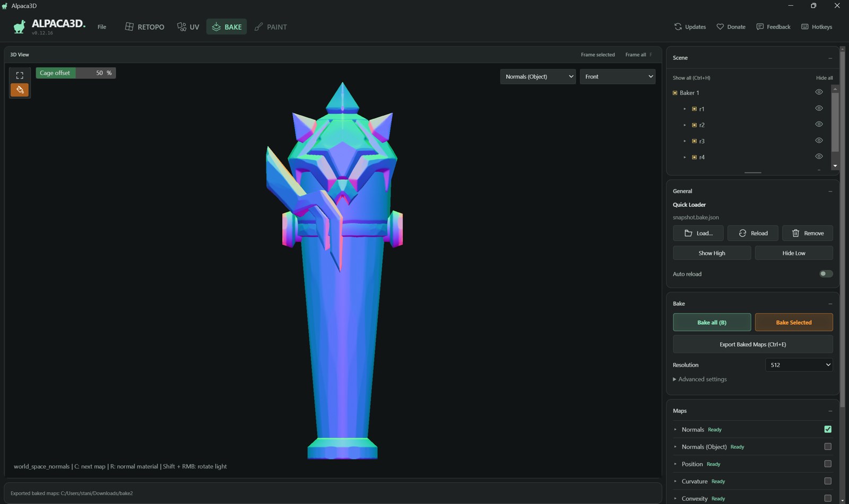Click the Bake all (B) button
This screenshot has width=849, height=504.
pyautogui.click(x=712, y=323)
